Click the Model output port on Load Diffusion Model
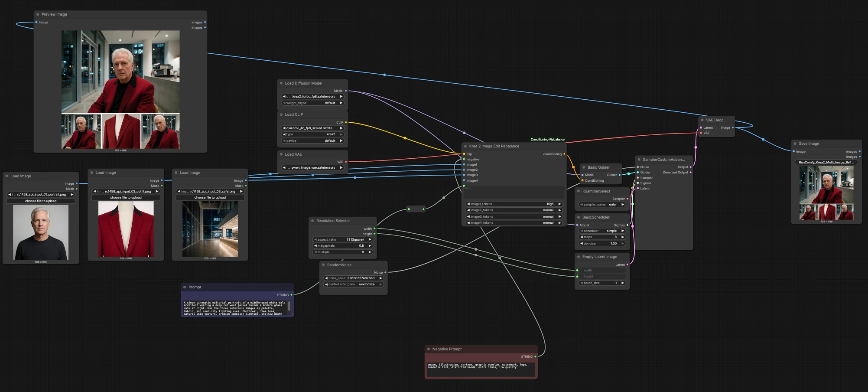 [346, 91]
